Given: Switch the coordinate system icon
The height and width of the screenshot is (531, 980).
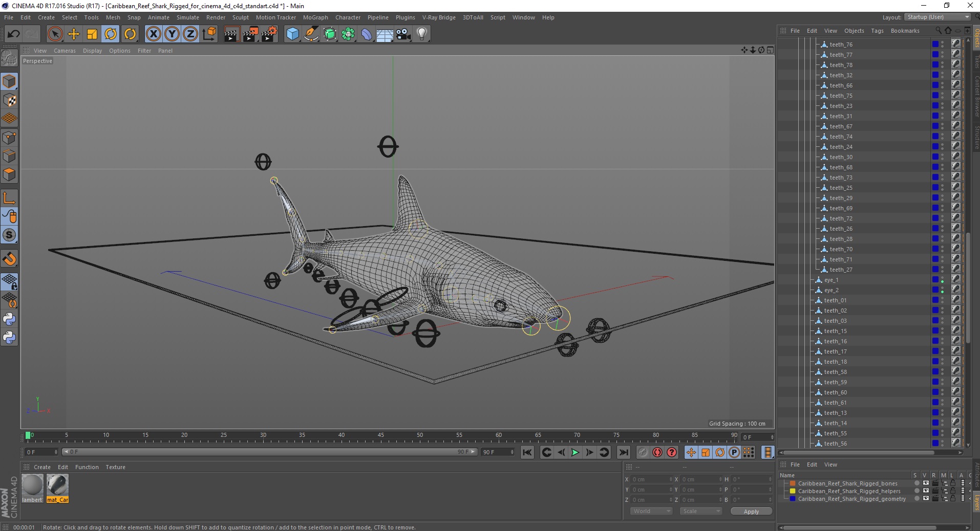Looking at the screenshot, I should 209,34.
